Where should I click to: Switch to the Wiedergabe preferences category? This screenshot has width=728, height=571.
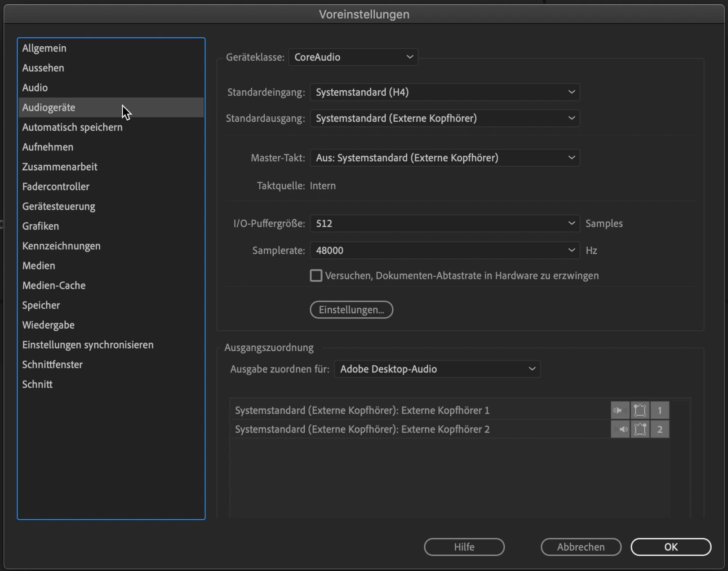point(49,325)
